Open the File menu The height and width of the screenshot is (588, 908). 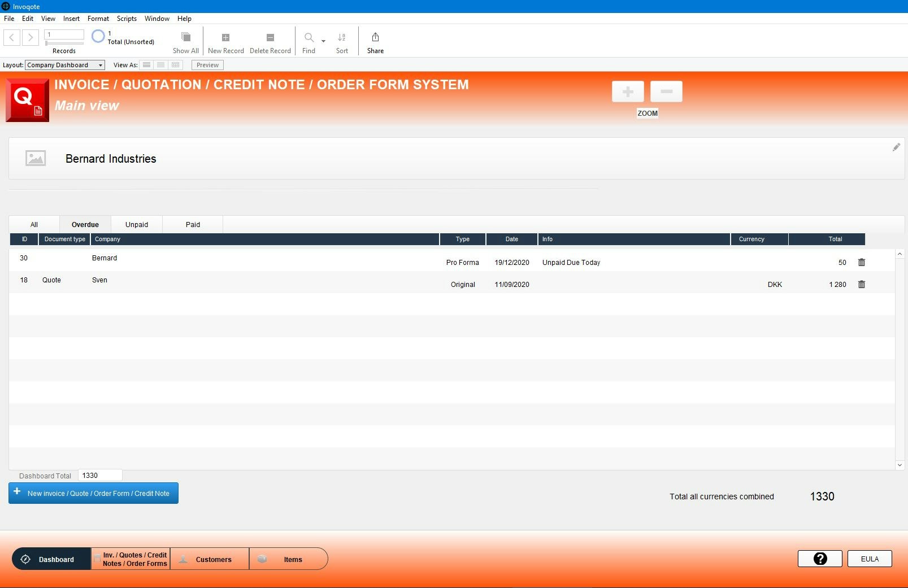(9, 19)
